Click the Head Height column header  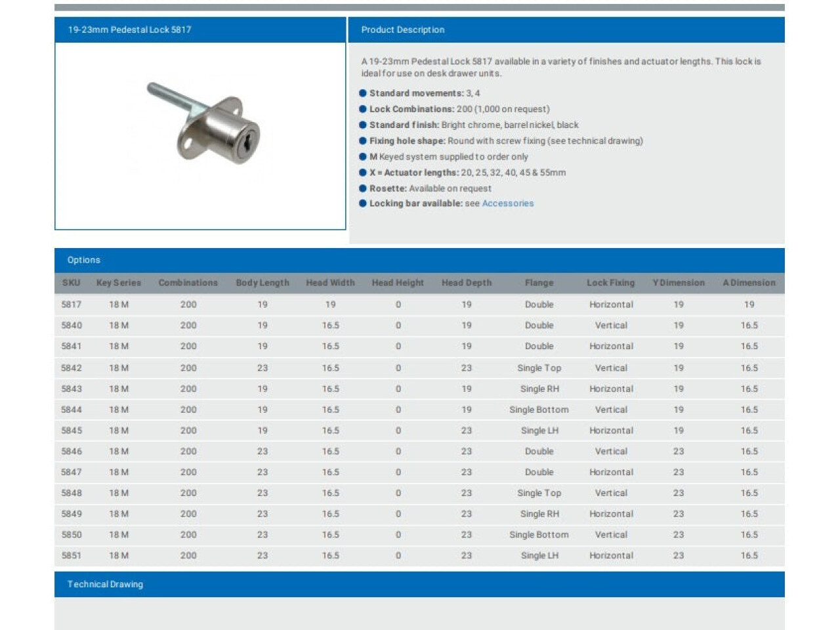click(x=398, y=283)
